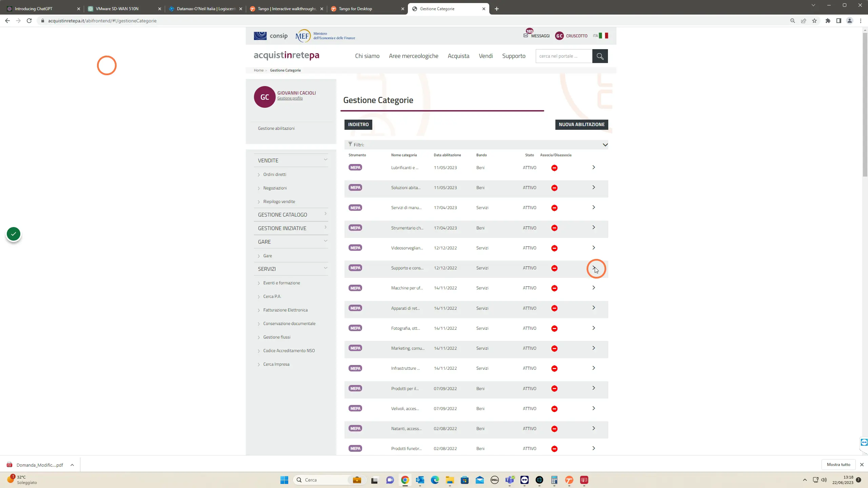Click red minus icon for Macchine per uf...
Image resolution: width=868 pixels, height=488 pixels.
pyautogui.click(x=554, y=288)
